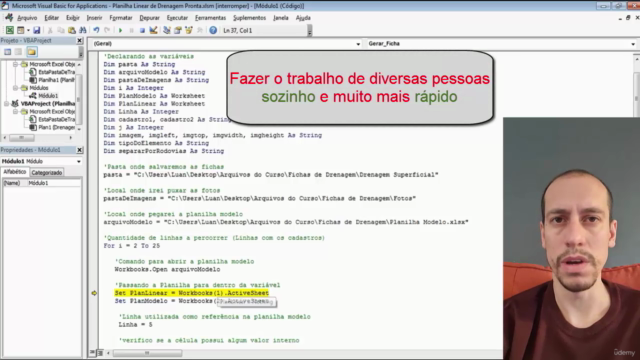Screen dimensions: 640x360
Task: Click Full Module View button at bottom
Action: click(x=100, y=353)
